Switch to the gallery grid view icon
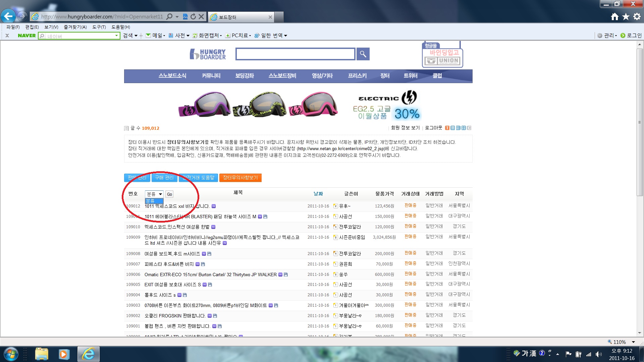This screenshot has height=362, width=644. tap(464, 128)
